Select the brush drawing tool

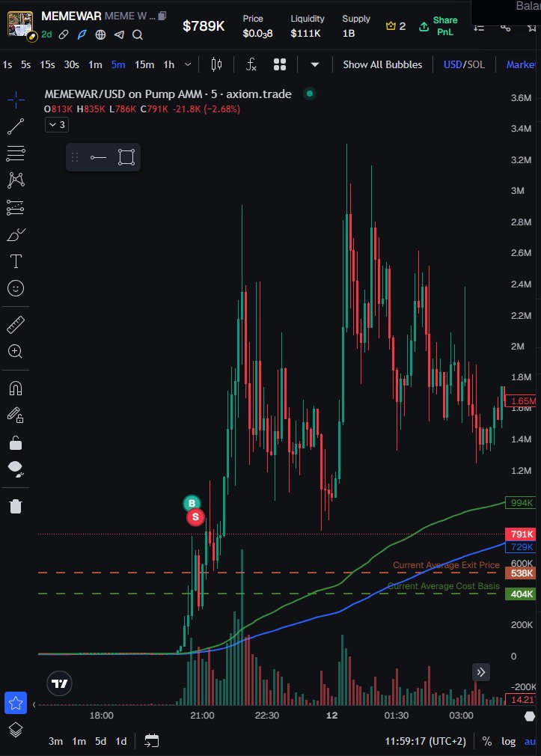point(16,235)
